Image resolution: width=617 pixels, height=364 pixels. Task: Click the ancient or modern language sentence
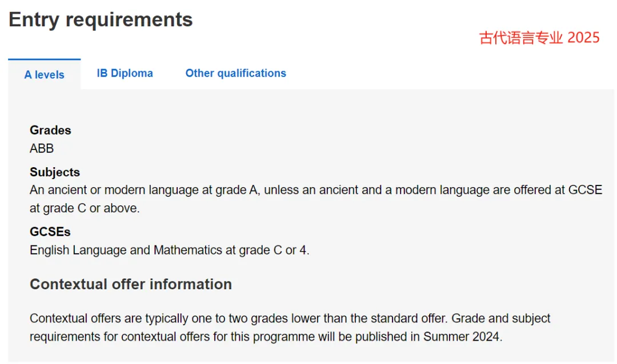tap(316, 190)
